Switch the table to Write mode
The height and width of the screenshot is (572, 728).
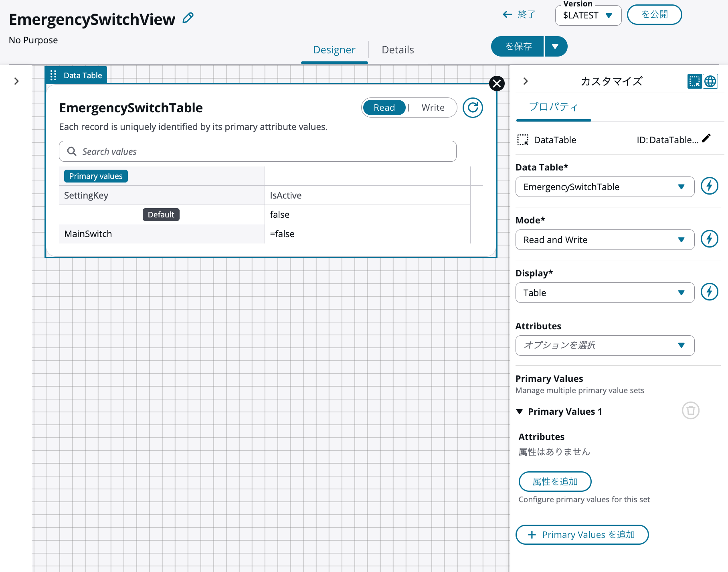point(433,108)
